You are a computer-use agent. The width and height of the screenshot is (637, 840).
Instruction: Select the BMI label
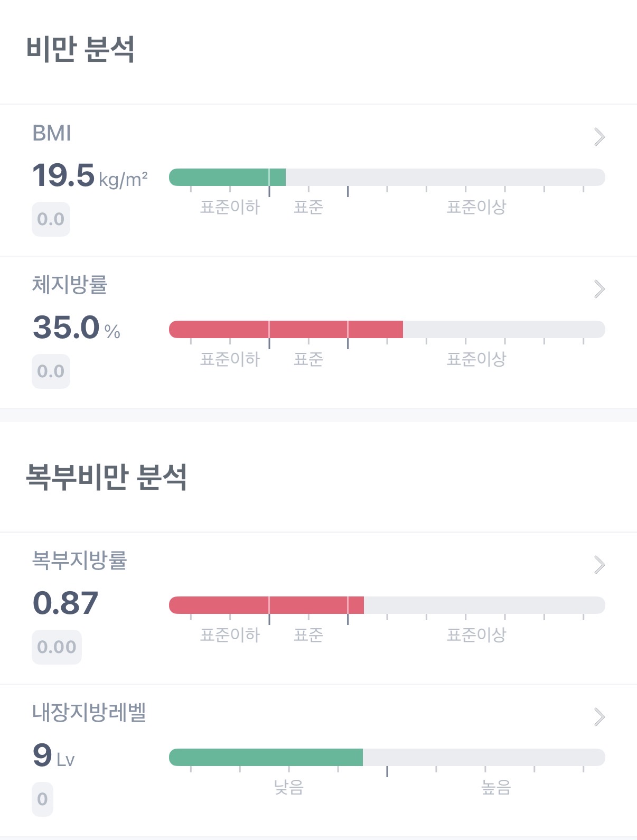point(52,134)
